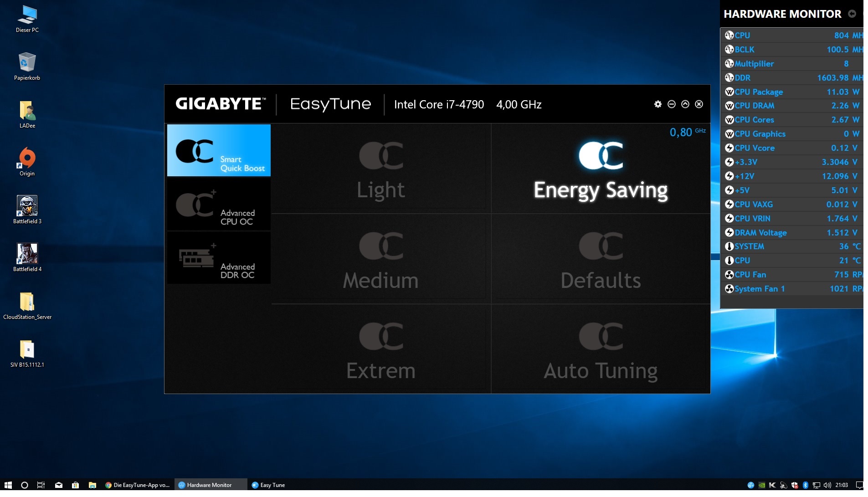
Task: Select +12V voltage row
Action: pos(793,176)
